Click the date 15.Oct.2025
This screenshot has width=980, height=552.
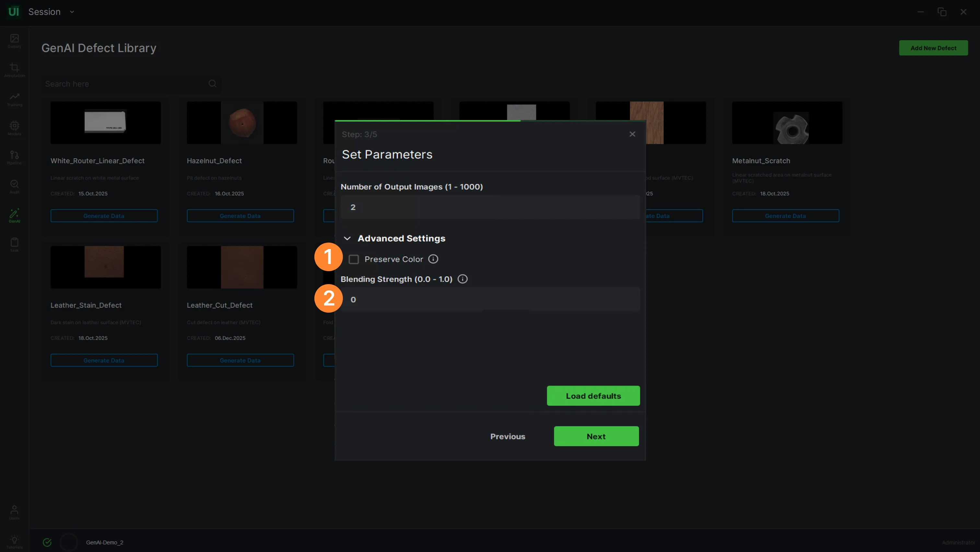(x=93, y=194)
